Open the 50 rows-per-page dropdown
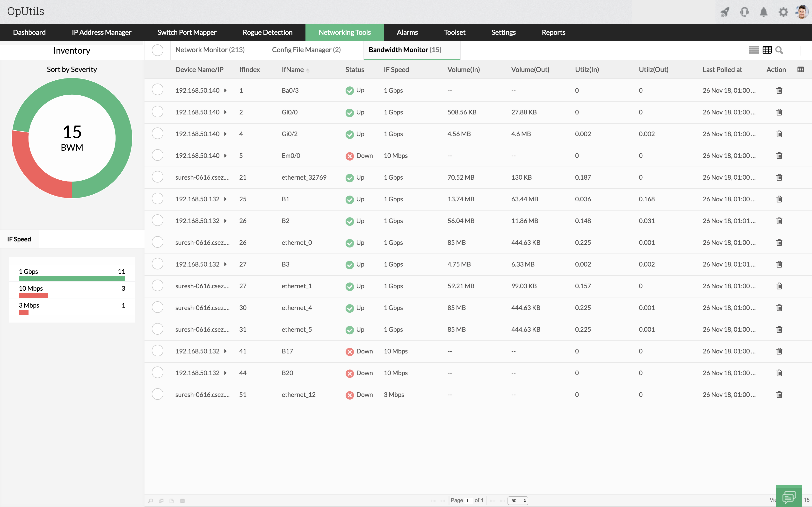The image size is (812, 507). pyautogui.click(x=518, y=501)
